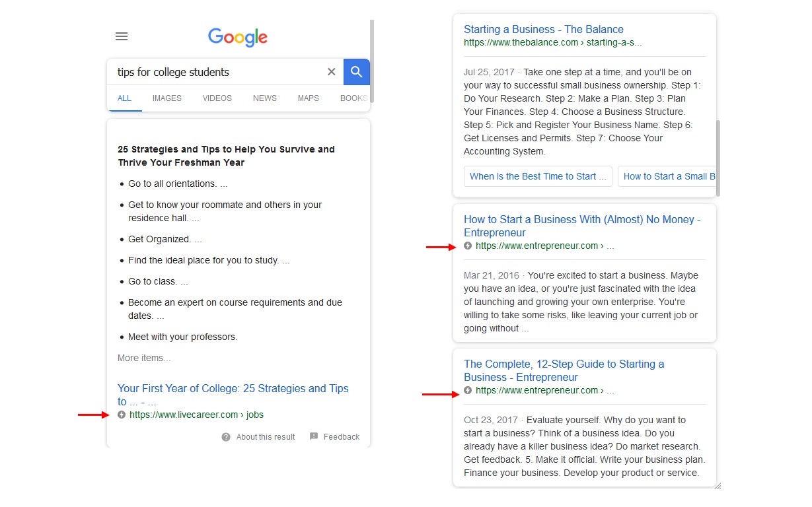
Task: Click the AMP lightning icon beside livecareer.com
Action: click(x=121, y=415)
